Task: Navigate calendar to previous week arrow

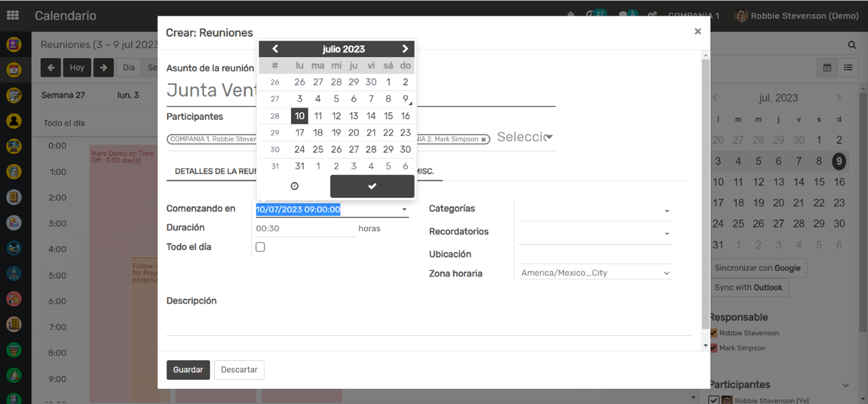Action: click(51, 68)
